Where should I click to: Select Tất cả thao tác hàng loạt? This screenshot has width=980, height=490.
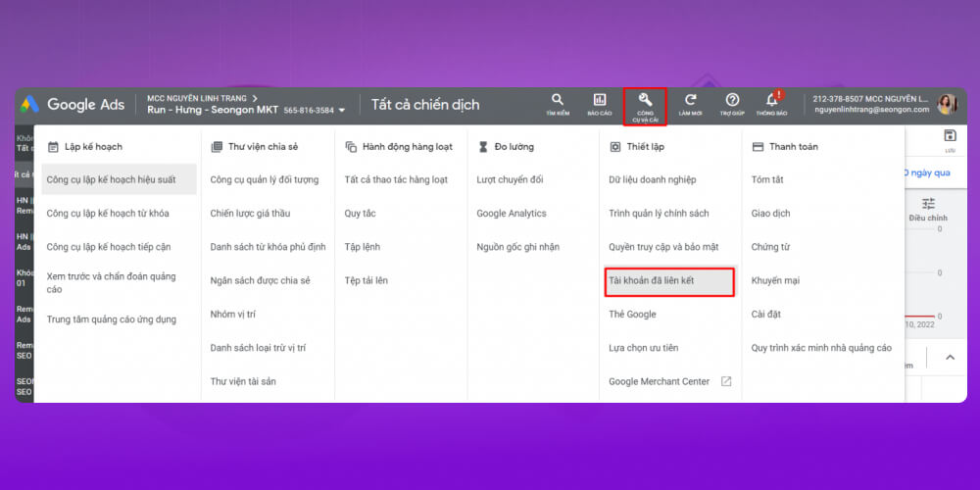coord(396,180)
